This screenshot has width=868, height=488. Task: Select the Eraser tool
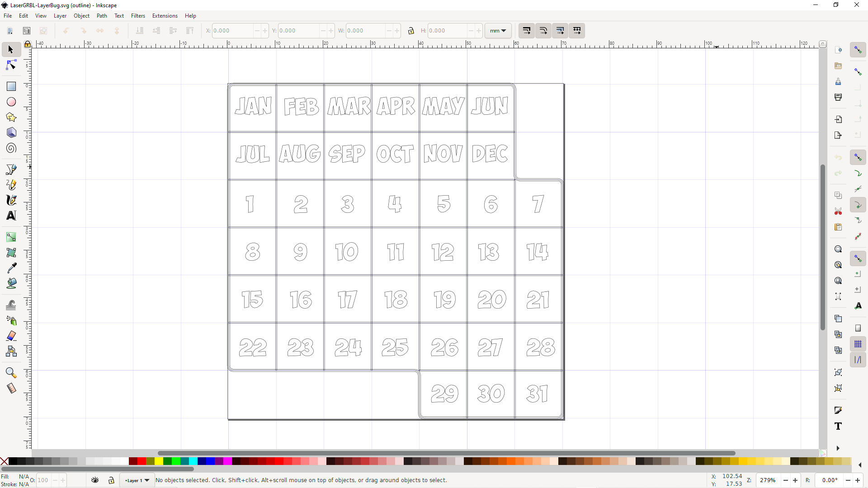click(x=11, y=336)
